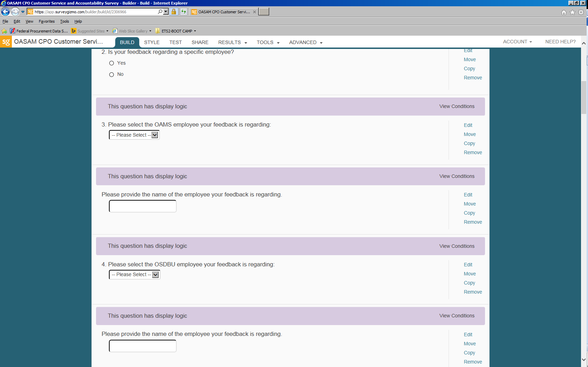Screen dimensions: 588x367
Task: Expand the ADVANCED dropdown menu
Action: 306,42
